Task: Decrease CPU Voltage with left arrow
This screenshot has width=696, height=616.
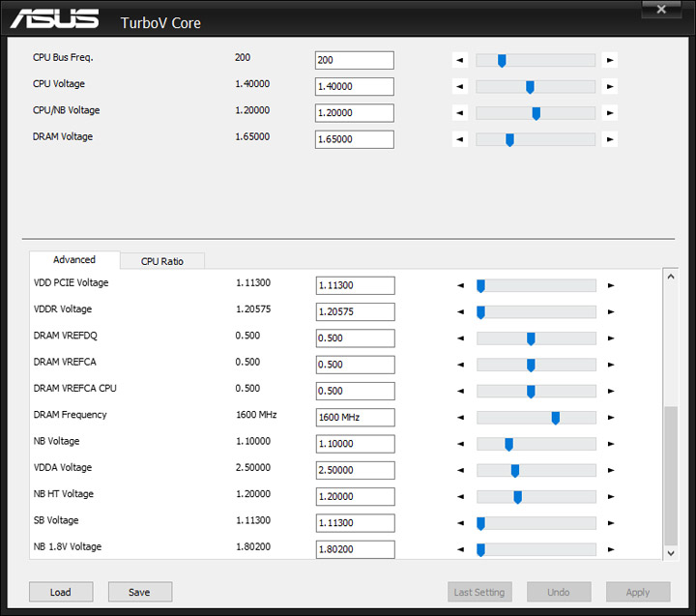Action: (x=460, y=87)
